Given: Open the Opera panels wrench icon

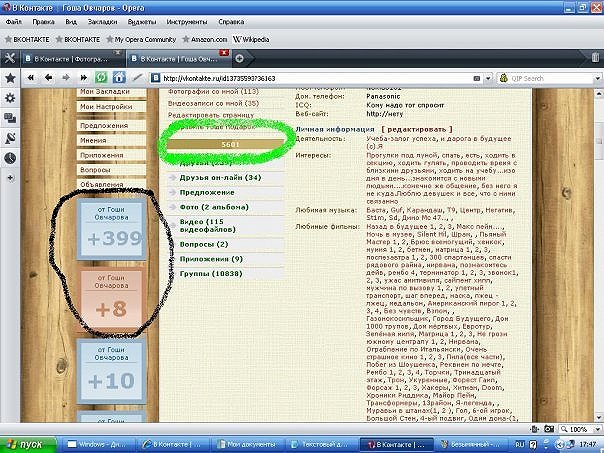Looking at the screenshot, I should pos(10,59).
